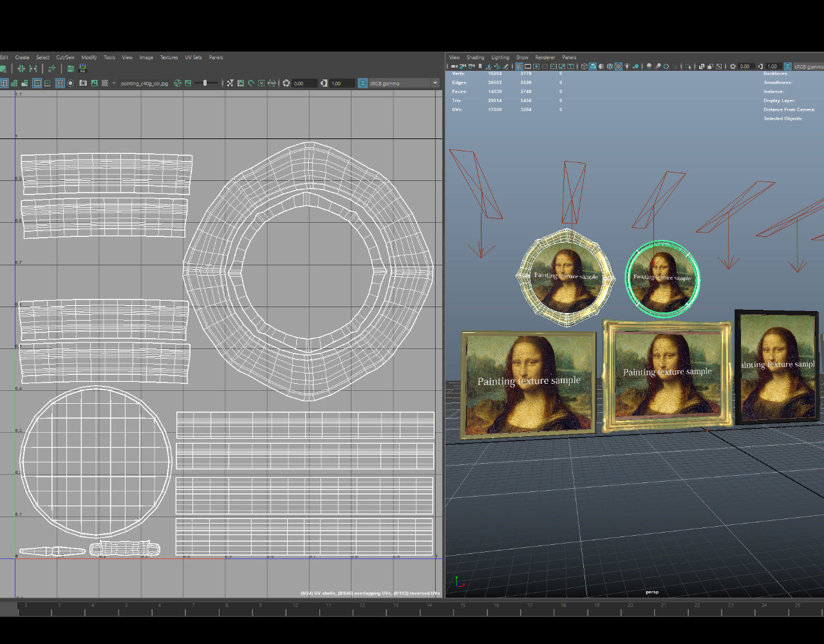The height and width of the screenshot is (644, 824).
Task: Select the ornate gold rectangular framed painting
Action: [x=668, y=375]
